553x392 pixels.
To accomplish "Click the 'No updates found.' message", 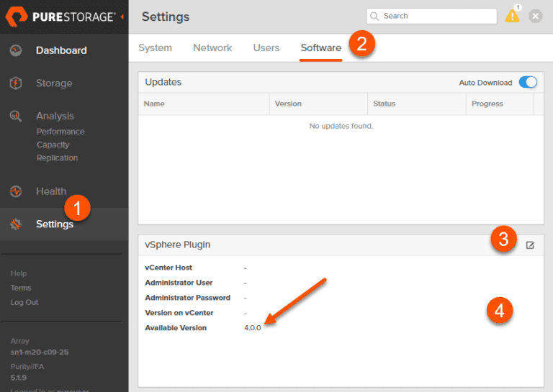I will click(341, 126).
